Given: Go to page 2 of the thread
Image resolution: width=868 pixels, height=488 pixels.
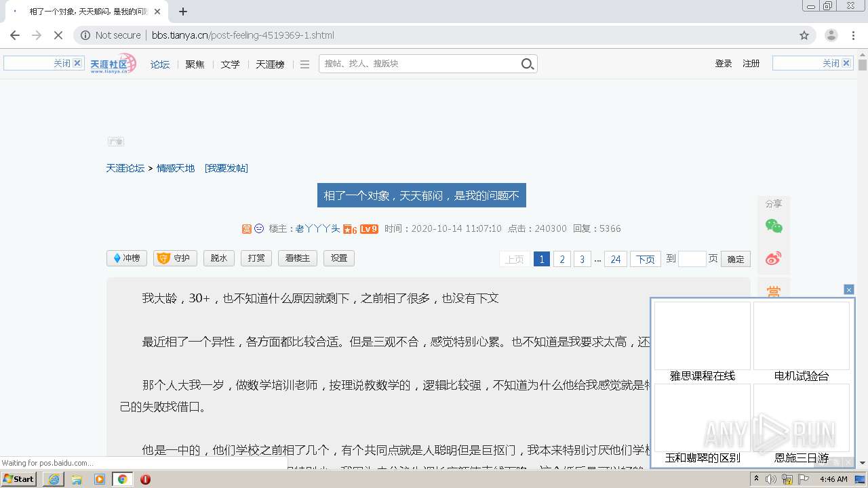Looking at the screenshot, I should click(561, 259).
